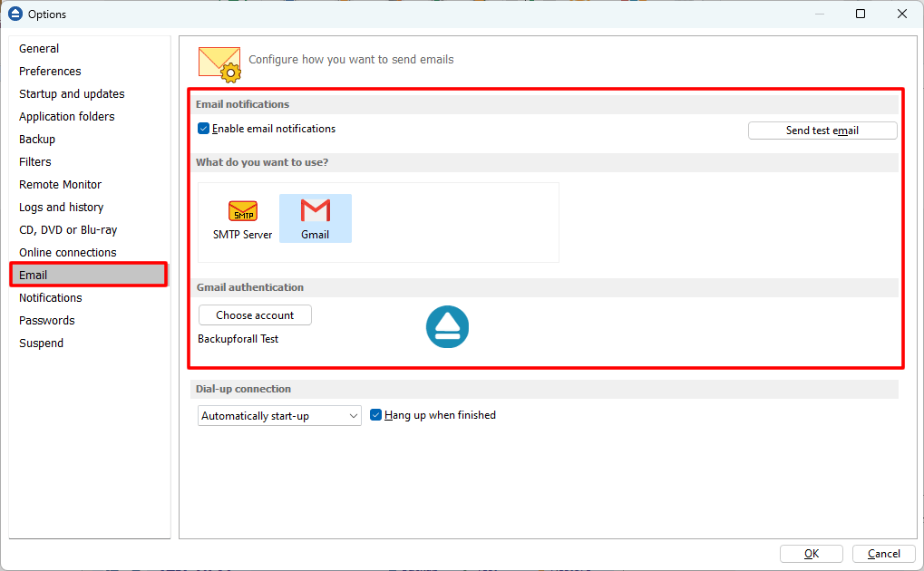Click the Choose account button
The image size is (924, 571).
[x=254, y=315]
